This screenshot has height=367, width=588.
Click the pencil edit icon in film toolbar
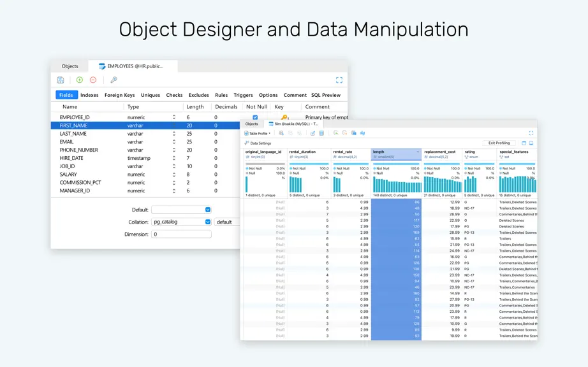[312, 133]
